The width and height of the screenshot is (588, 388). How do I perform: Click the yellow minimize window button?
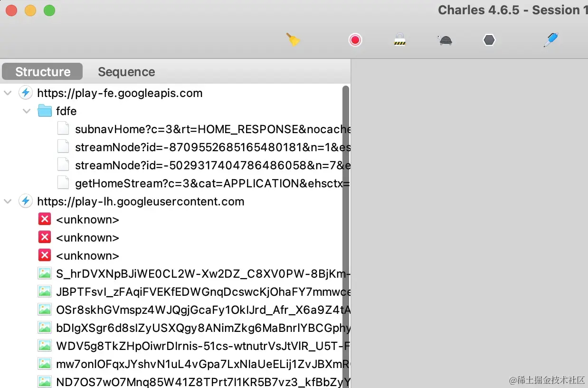(x=30, y=10)
